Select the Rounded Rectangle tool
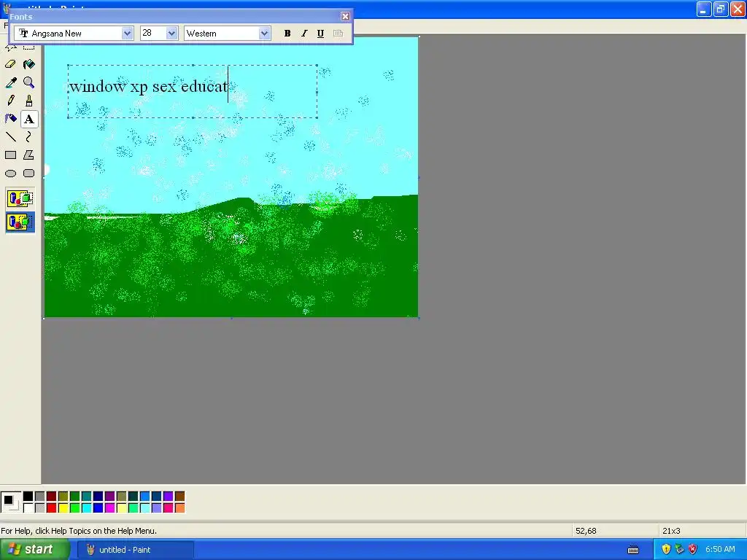 click(x=29, y=174)
